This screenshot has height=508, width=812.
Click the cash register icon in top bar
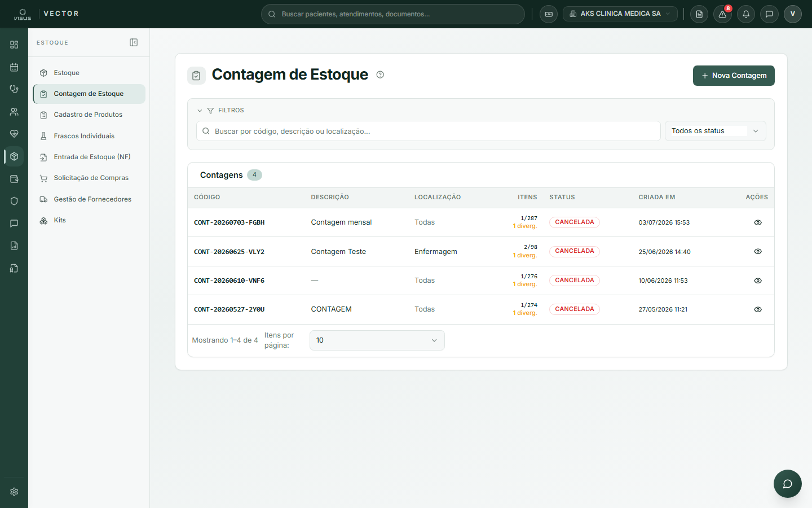click(x=549, y=14)
